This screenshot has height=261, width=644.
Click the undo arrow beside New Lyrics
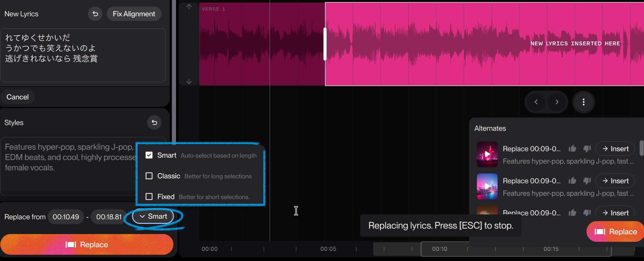coord(95,14)
